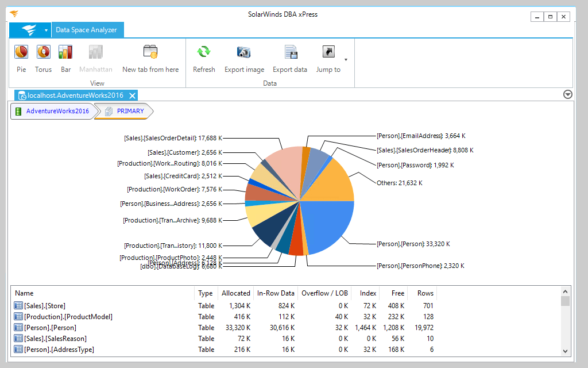Screen dimensions: 588x368
Task: Select the [Production].[ProductModel] table row
Action: 65,316
